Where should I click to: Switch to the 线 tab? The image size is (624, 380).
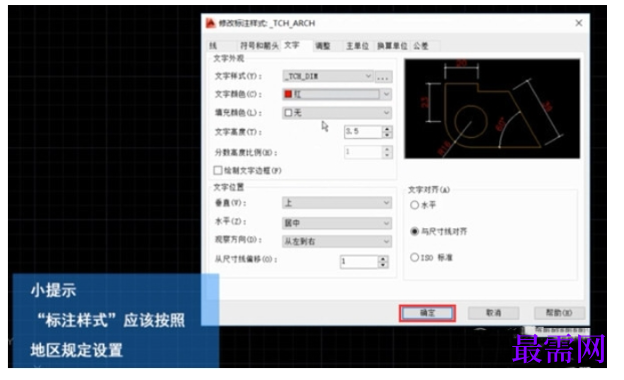pos(214,46)
